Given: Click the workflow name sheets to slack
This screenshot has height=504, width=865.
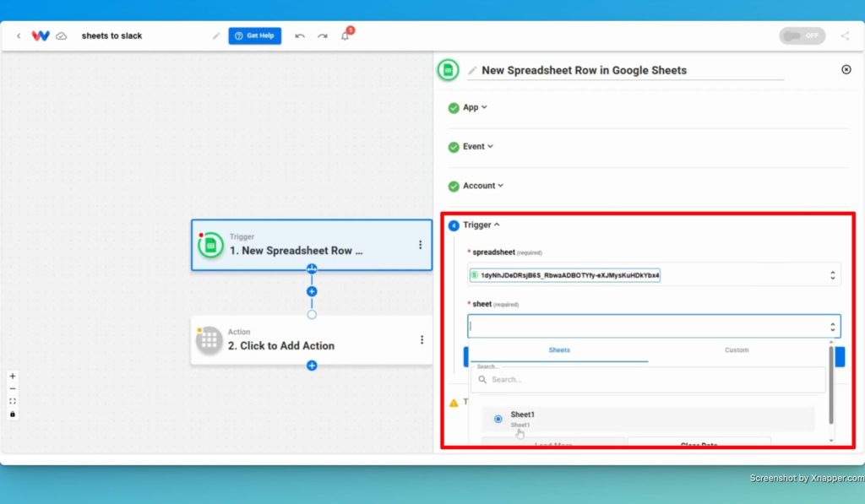Looking at the screenshot, I should click(x=112, y=35).
